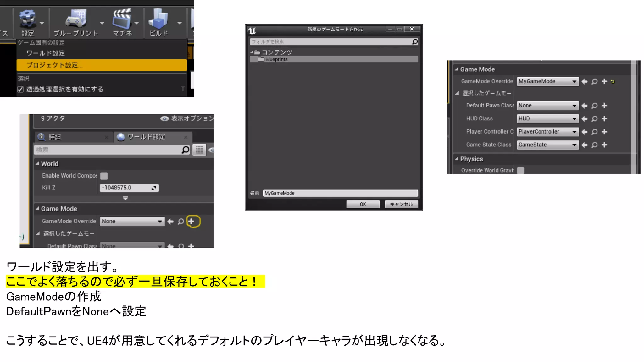This screenshot has height=362, width=644.
Task: Open Player Controller Class dropdown
Action: click(x=548, y=132)
